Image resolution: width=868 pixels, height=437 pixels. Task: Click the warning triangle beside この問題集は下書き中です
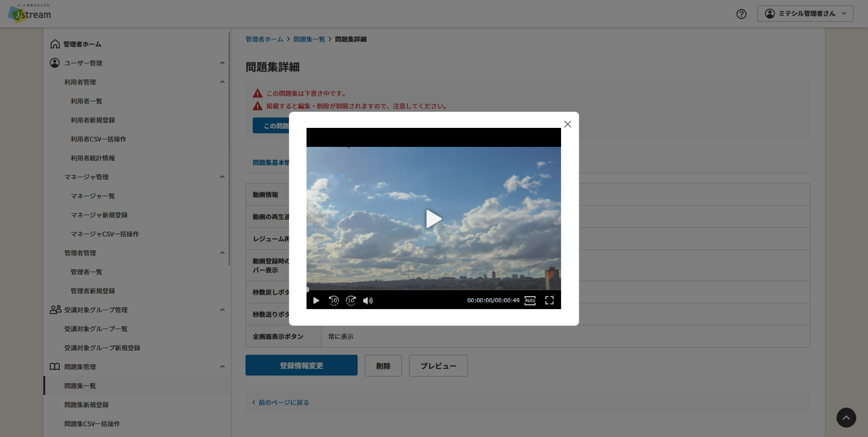[x=258, y=94]
